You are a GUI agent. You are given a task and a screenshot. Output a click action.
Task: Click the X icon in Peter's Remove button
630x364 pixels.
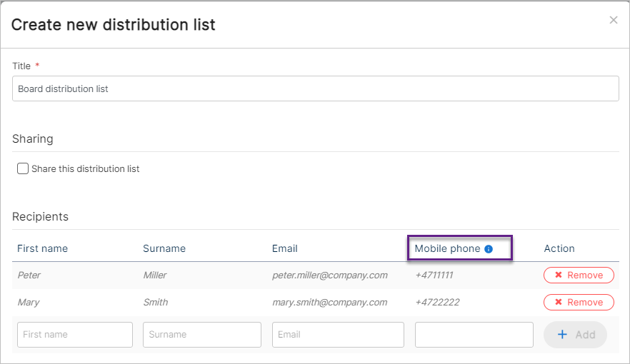[x=559, y=275]
